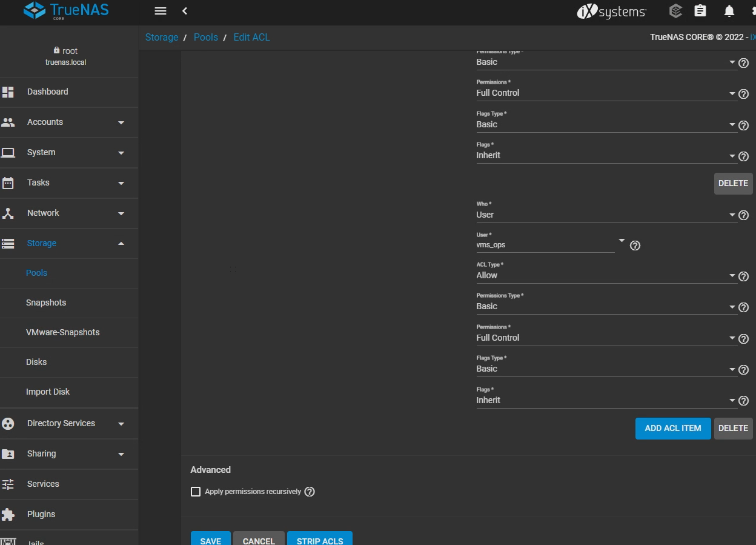Screen dimensions: 756x545
Task: Click the Storage icon in sidebar
Action: click(x=8, y=244)
